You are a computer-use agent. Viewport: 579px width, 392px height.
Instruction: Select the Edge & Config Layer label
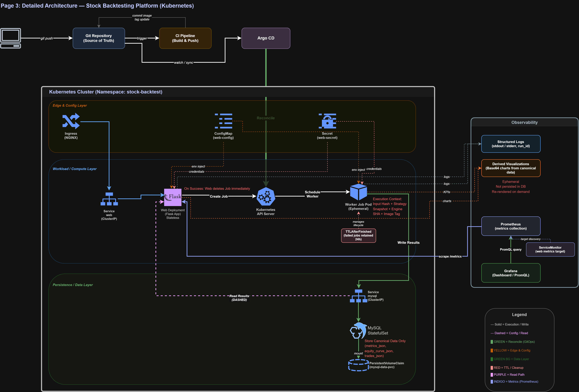click(70, 106)
